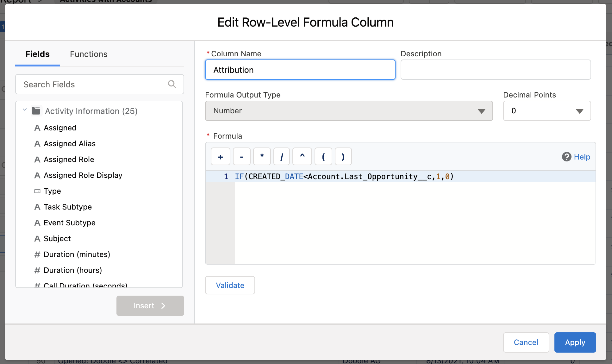Click the Help question mark icon
Image resolution: width=612 pixels, height=364 pixels.
pos(566,157)
